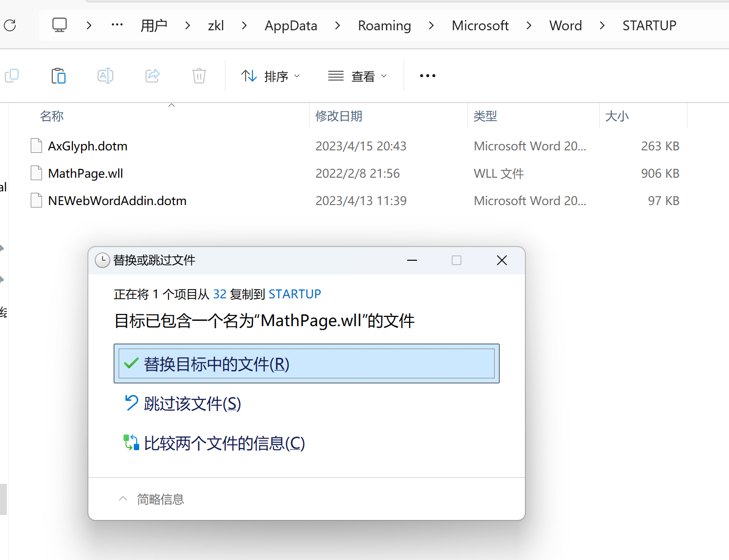The width and height of the screenshot is (729, 560).
Task: Sort by the 修改日期 column header
Action: [339, 116]
